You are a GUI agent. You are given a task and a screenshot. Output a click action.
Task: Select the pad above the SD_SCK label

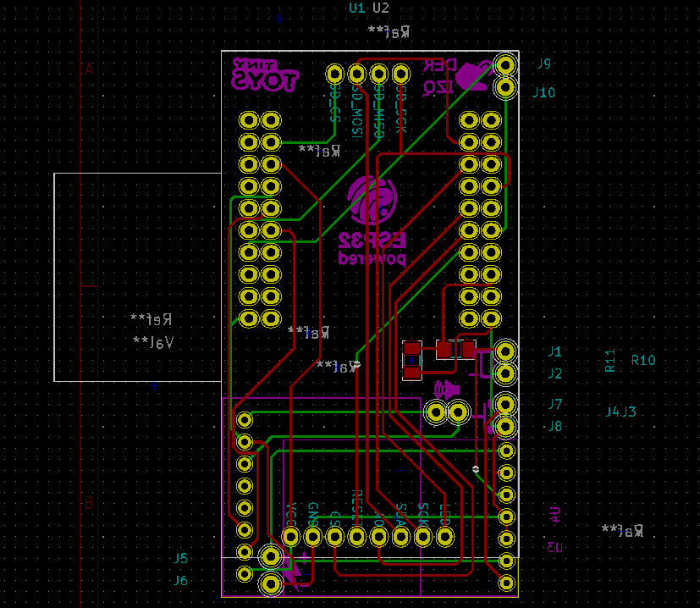tap(401, 75)
